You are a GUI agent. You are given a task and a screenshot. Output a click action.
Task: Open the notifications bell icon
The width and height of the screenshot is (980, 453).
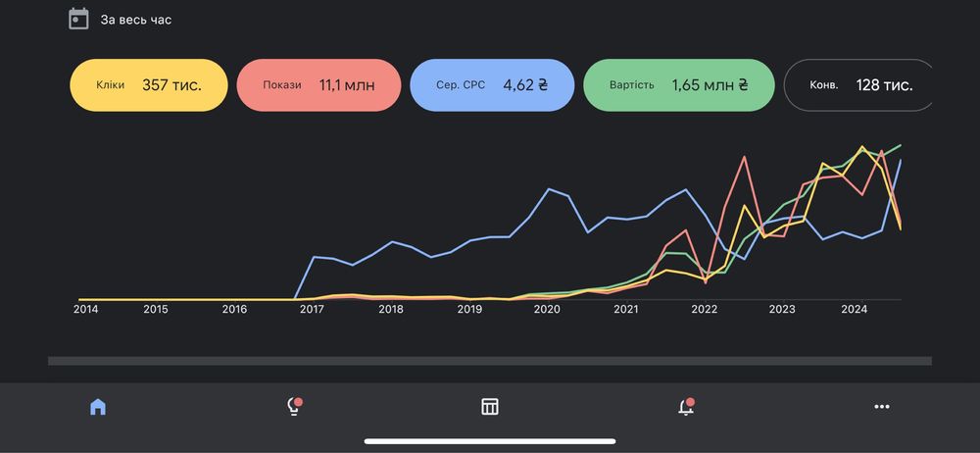click(686, 407)
